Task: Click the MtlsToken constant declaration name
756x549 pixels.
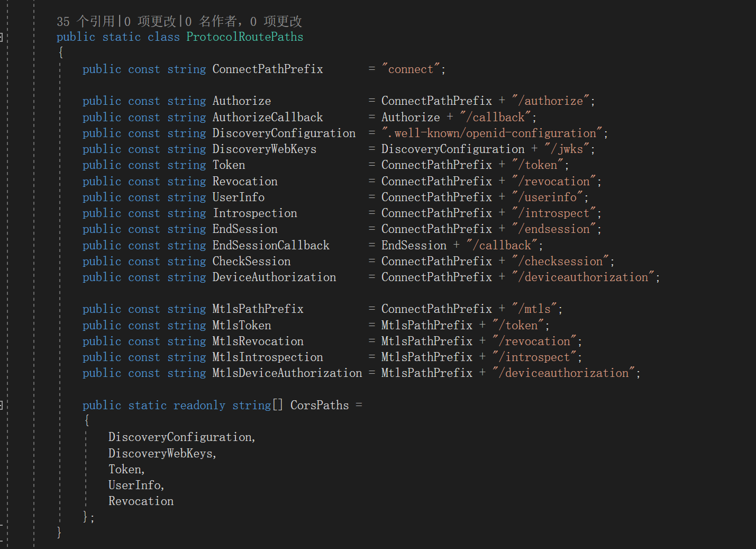Action: 242,326
